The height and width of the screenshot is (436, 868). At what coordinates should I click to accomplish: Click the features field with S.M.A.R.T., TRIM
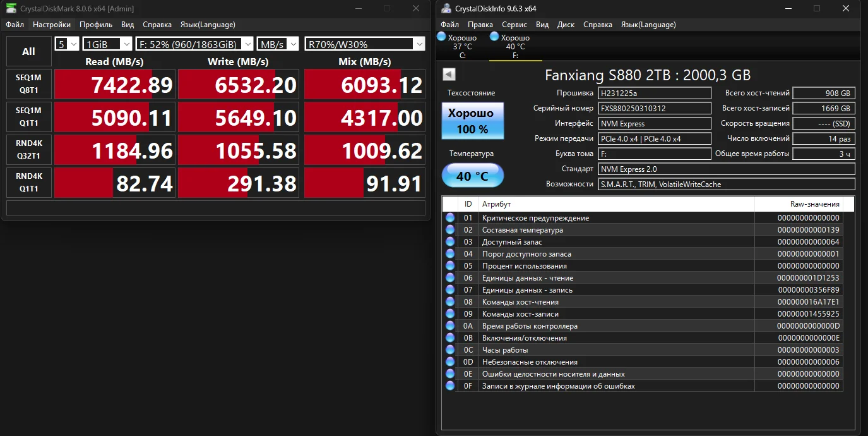(x=727, y=184)
